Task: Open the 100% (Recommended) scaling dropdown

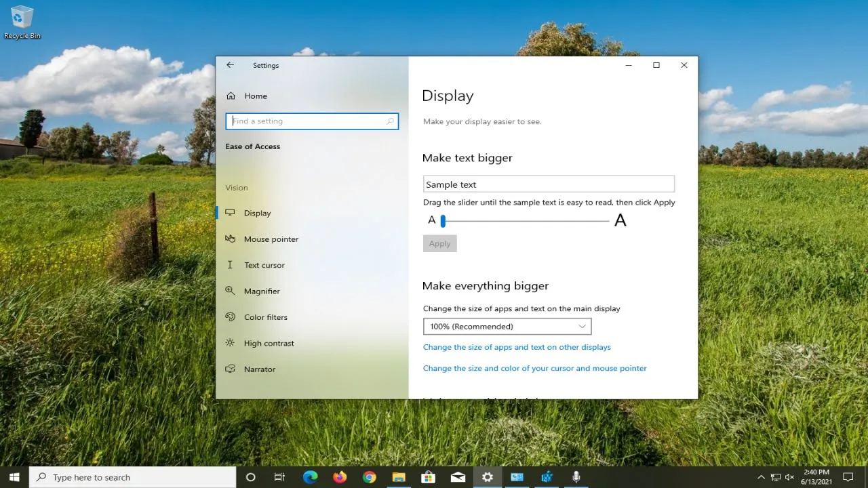Action: click(x=507, y=327)
